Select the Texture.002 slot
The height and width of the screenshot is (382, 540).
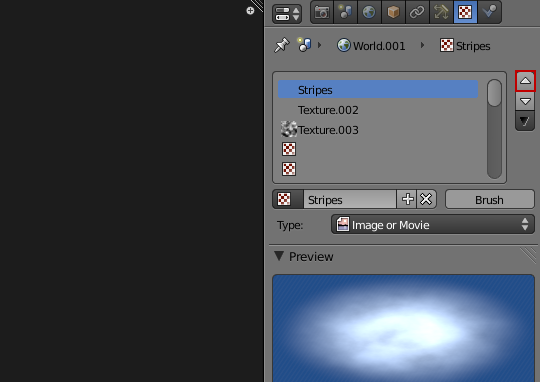coord(378,110)
